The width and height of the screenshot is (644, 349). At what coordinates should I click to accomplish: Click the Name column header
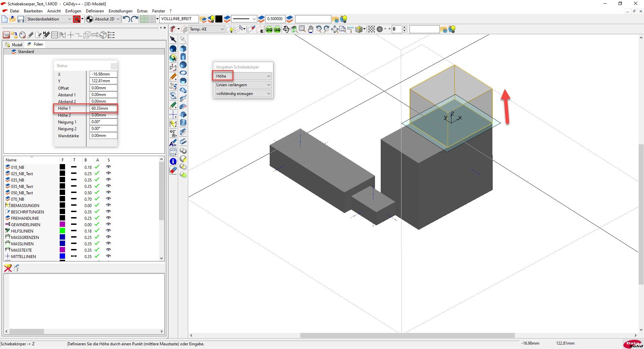tap(11, 160)
